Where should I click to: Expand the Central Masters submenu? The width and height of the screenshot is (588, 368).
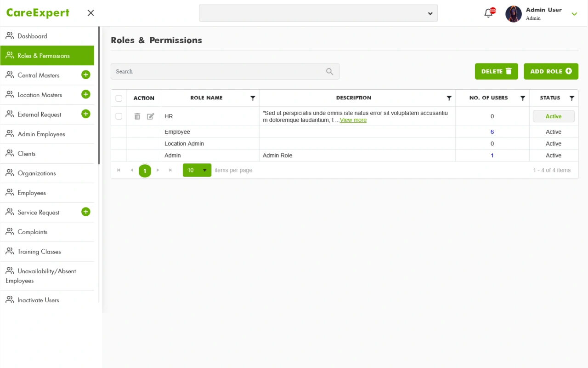[x=86, y=75]
